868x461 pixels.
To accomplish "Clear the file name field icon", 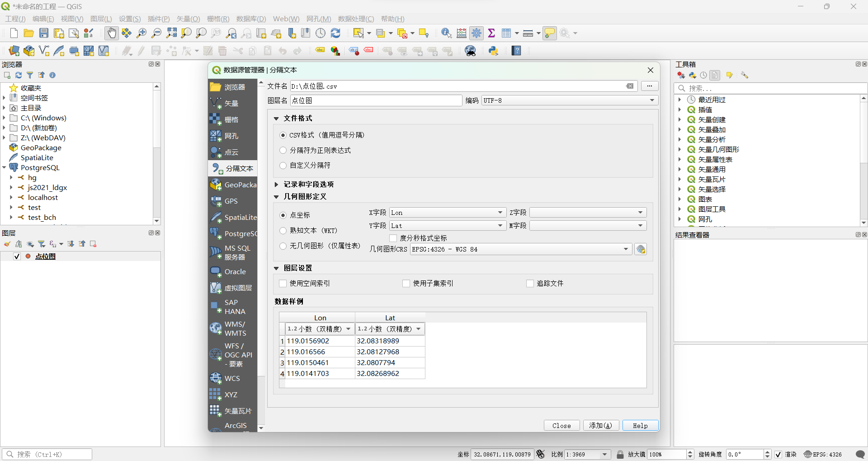I will click(630, 86).
